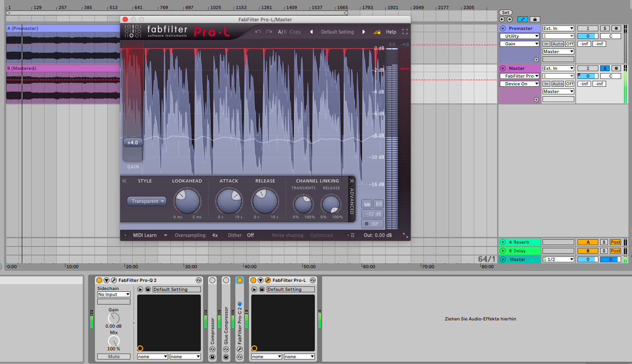Load next preset with right arrow
The width and height of the screenshot is (632, 364).
tap(363, 32)
